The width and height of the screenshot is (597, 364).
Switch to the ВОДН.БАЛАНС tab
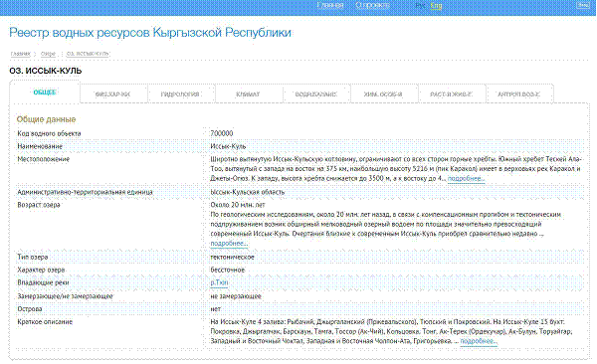pyautogui.click(x=315, y=94)
